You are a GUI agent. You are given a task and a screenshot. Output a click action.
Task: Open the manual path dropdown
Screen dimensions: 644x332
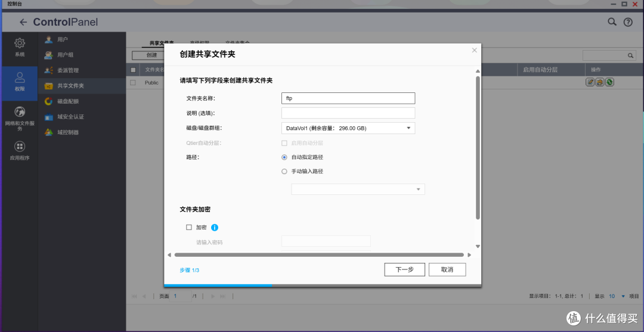[x=358, y=189]
